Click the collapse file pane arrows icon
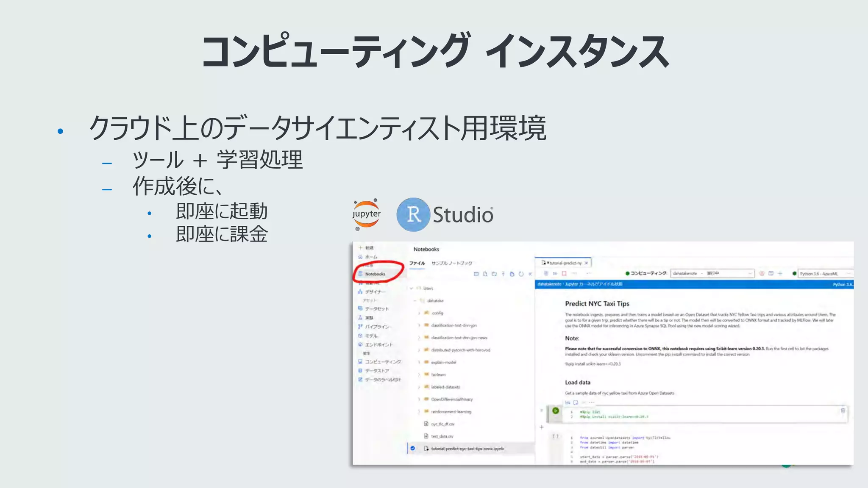The width and height of the screenshot is (868, 488). [x=530, y=274]
